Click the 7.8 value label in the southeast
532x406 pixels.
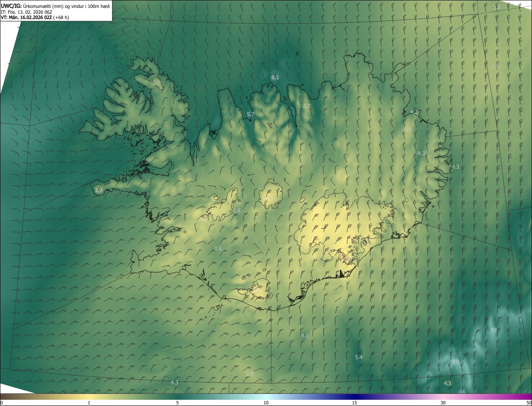pos(456,362)
